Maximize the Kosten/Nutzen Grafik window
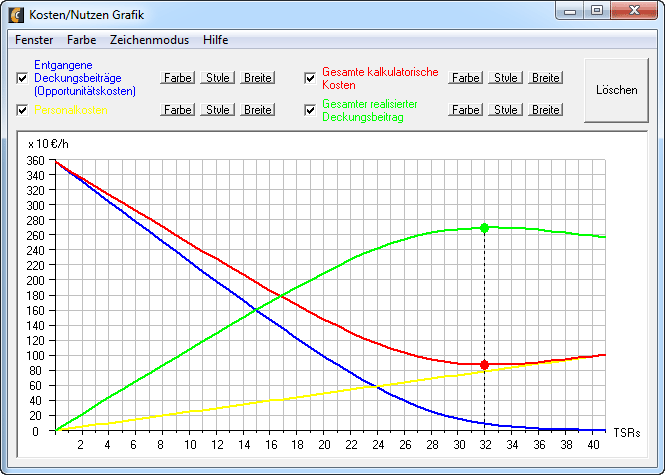665x475 pixels. tap(597, 11)
